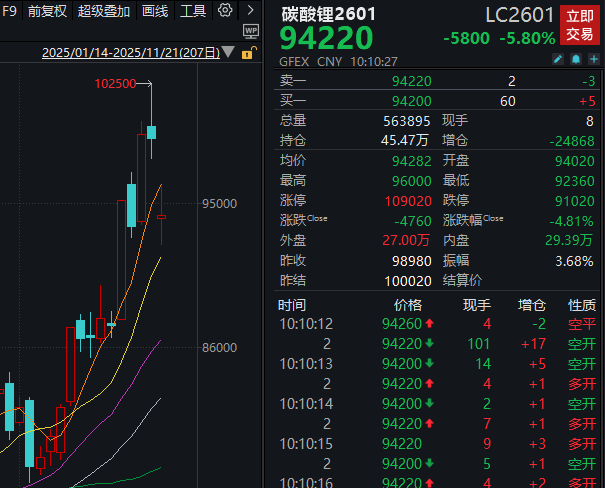Open the 工具 tools menu
Image resolution: width=605 pixels, height=488 pixels.
tap(193, 11)
